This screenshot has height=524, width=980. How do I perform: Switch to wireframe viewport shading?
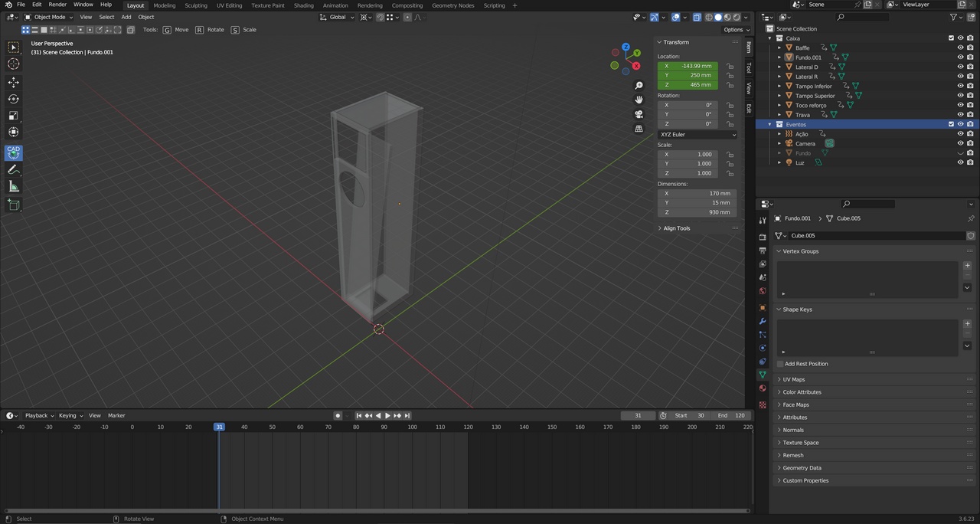pos(708,17)
